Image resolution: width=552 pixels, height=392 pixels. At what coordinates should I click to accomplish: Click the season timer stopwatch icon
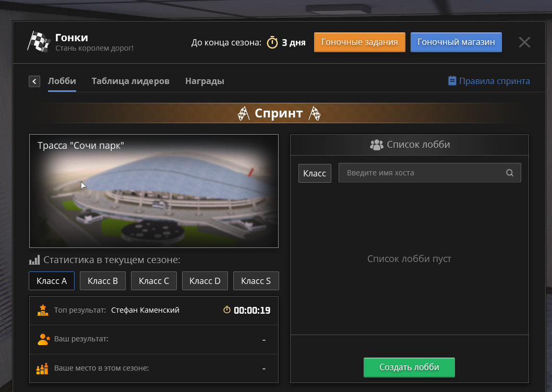pyautogui.click(x=272, y=42)
